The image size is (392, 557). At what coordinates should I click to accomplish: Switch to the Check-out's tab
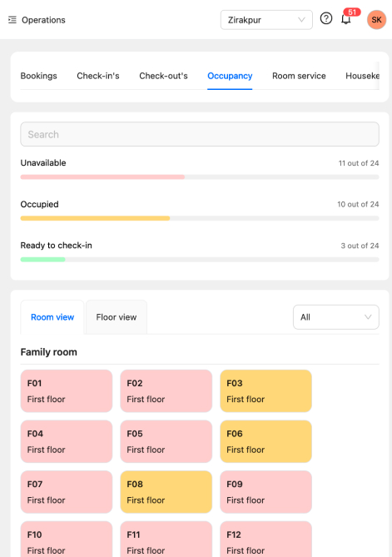[163, 76]
